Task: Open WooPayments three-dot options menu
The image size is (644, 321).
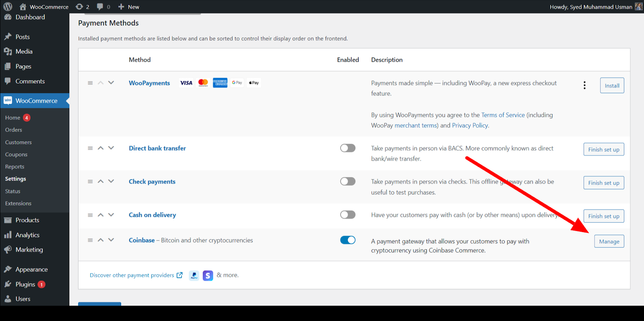Action: (x=584, y=85)
